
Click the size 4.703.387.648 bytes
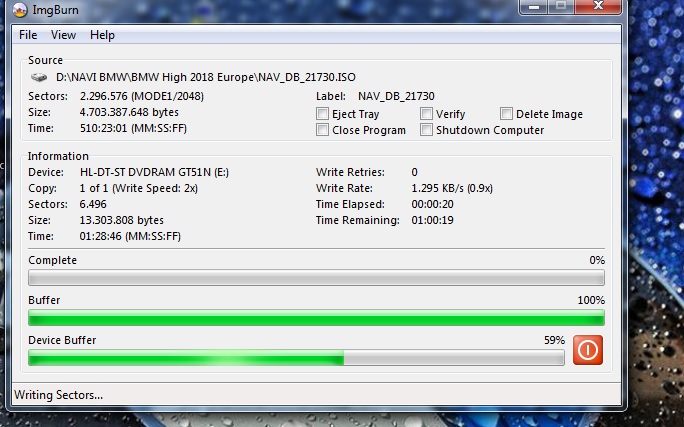point(129,112)
